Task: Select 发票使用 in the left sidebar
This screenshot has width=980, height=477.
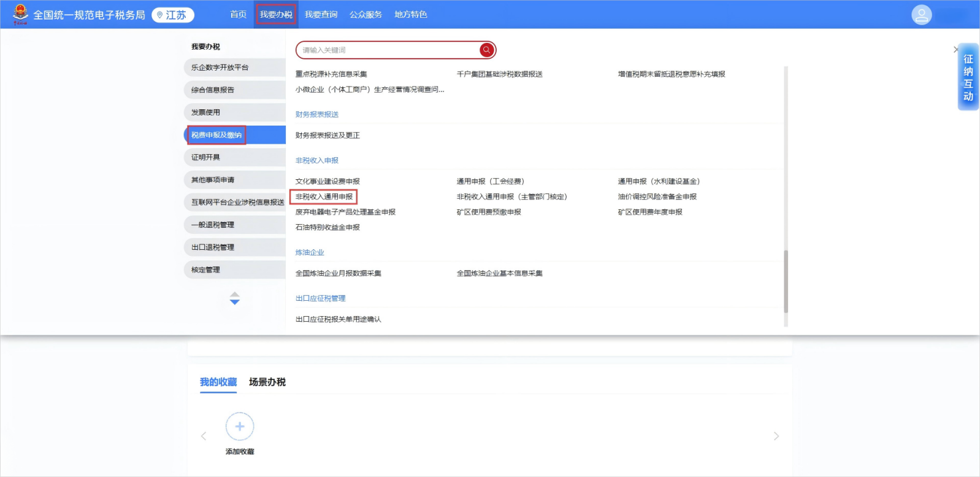Action: tap(206, 112)
